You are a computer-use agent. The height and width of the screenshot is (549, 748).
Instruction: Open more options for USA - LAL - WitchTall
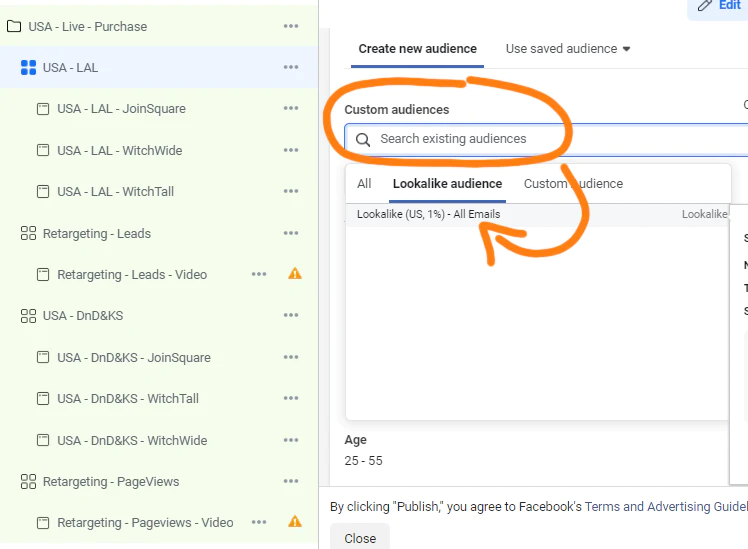click(291, 191)
